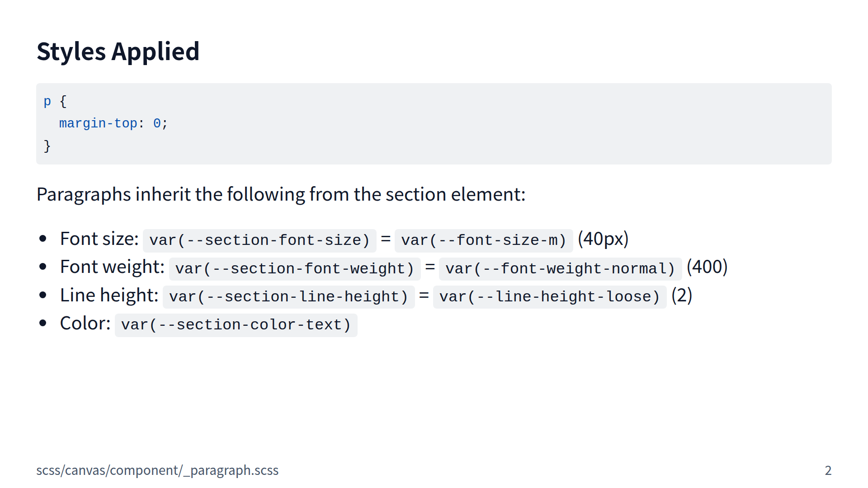Screen dimensions: 868x488
Task: Select the var(--section-color-text) code snippet
Action: click(x=236, y=325)
